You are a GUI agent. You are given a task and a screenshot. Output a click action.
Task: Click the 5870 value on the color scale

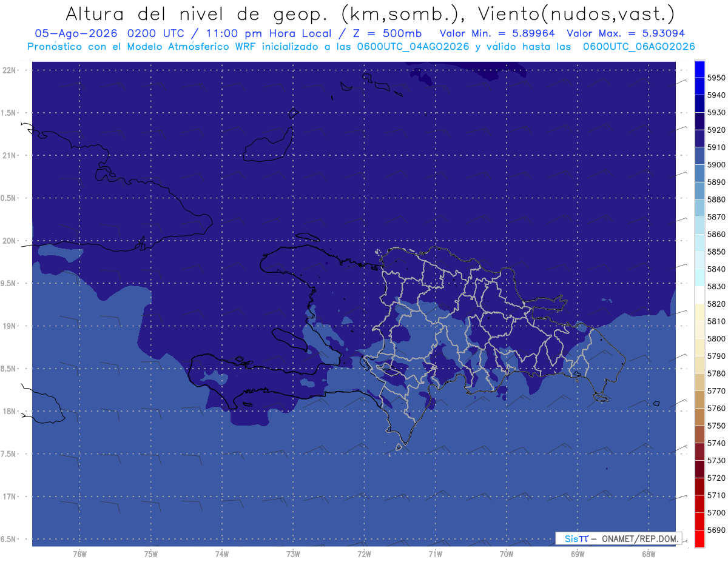point(716,217)
